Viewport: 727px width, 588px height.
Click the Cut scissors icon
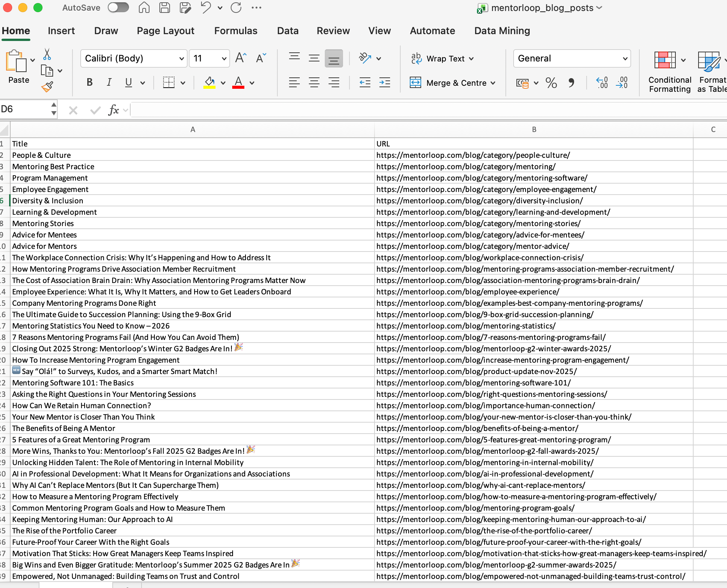click(47, 54)
